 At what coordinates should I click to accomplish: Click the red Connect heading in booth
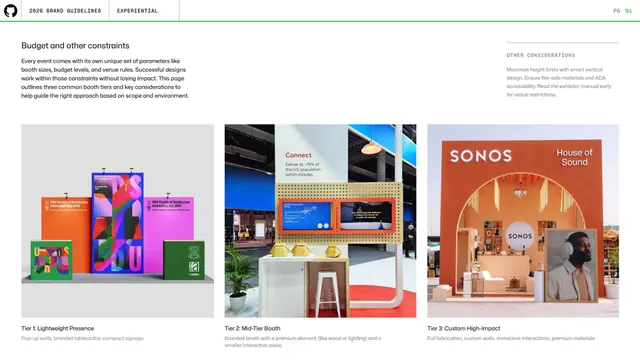click(x=298, y=155)
